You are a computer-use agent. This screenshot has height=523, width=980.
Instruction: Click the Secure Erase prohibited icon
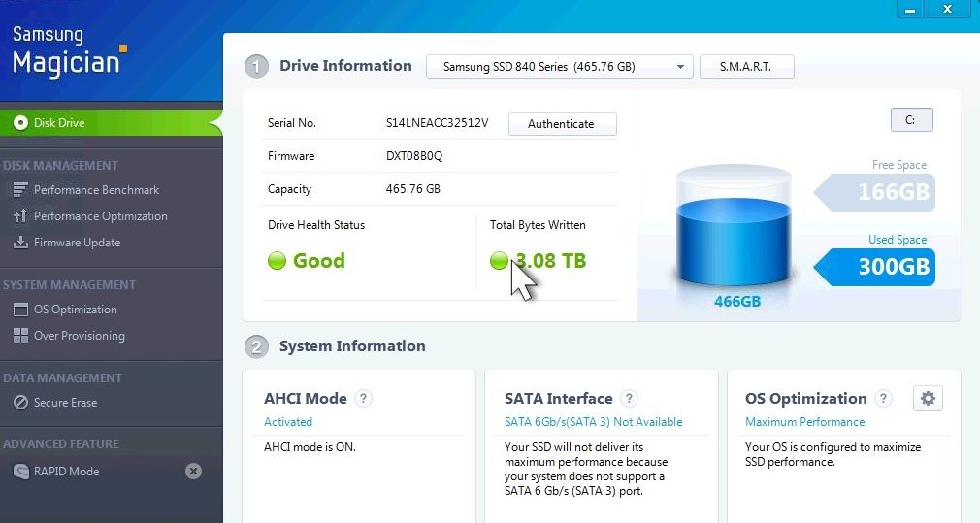pos(20,403)
